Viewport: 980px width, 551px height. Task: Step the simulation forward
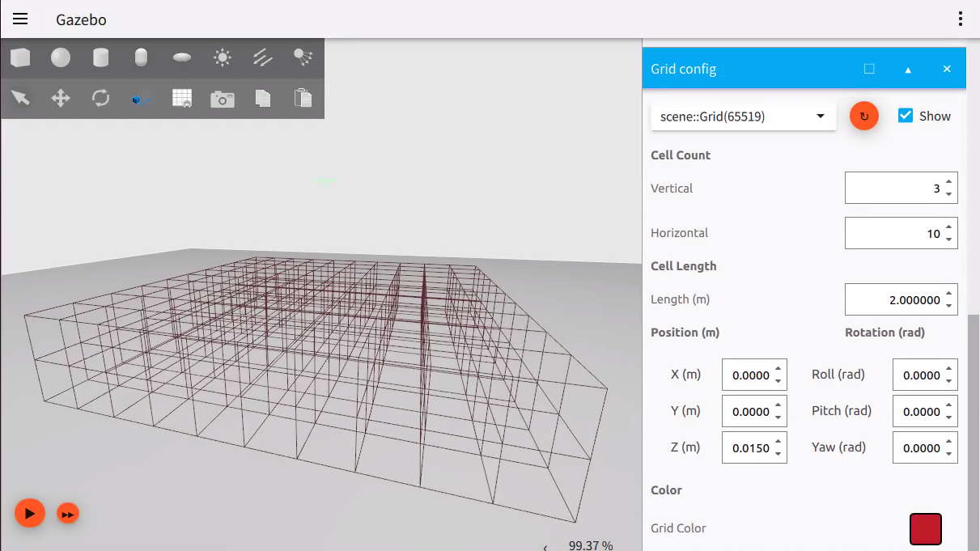tap(68, 514)
